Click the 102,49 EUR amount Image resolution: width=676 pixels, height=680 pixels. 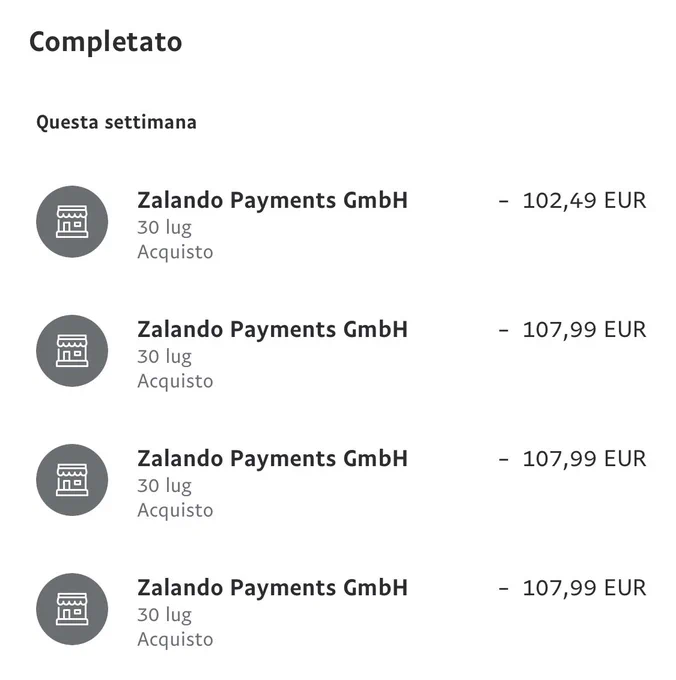click(x=572, y=201)
